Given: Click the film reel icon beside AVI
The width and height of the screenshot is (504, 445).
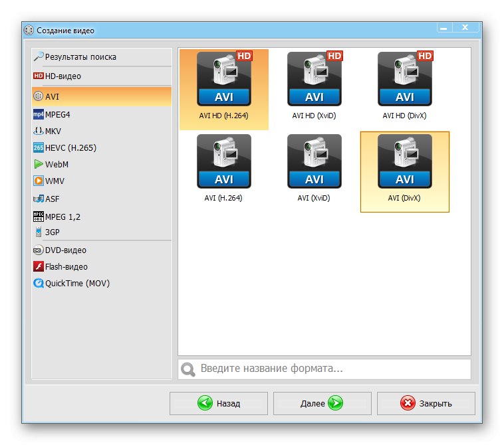Looking at the screenshot, I should click(x=39, y=96).
